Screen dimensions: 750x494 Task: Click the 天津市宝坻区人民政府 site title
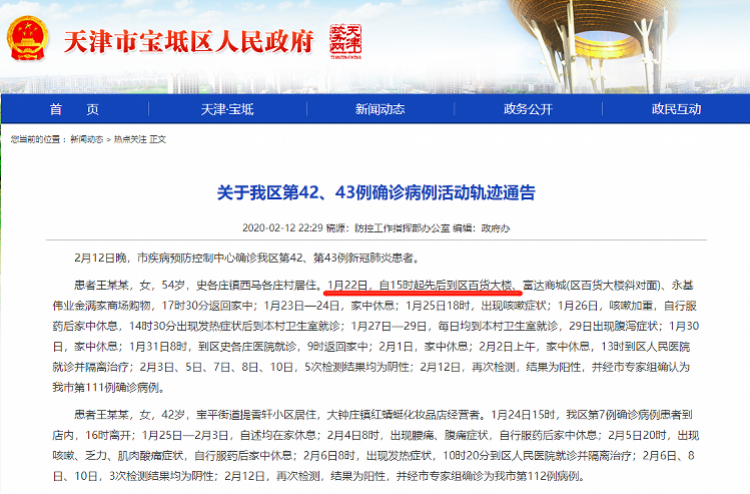[188, 41]
